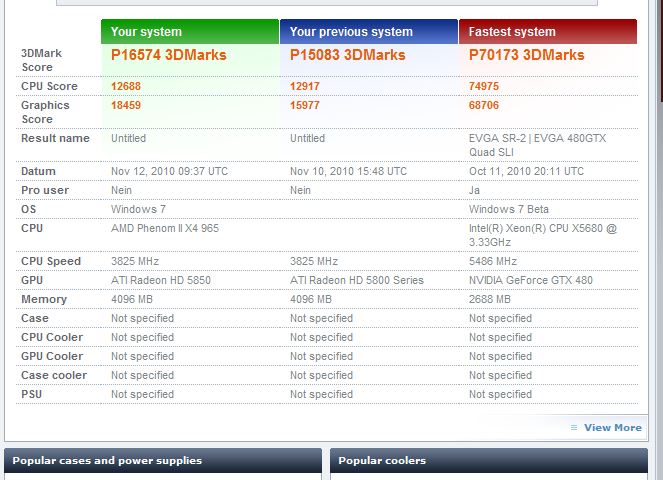Click the Memory row label
Image resolution: width=663 pixels, height=480 pixels.
[x=44, y=299]
